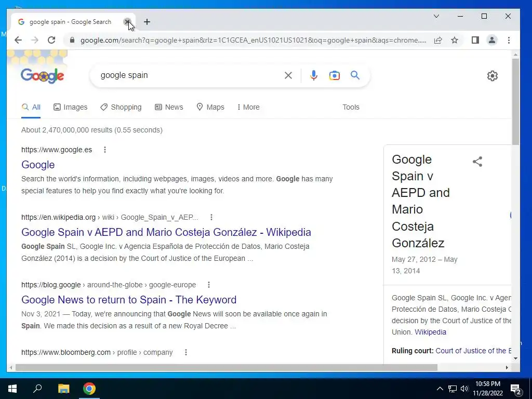Follow the Wikipedia link in knowledge panel
Image resolution: width=532 pixels, height=399 pixels.
tap(430, 332)
